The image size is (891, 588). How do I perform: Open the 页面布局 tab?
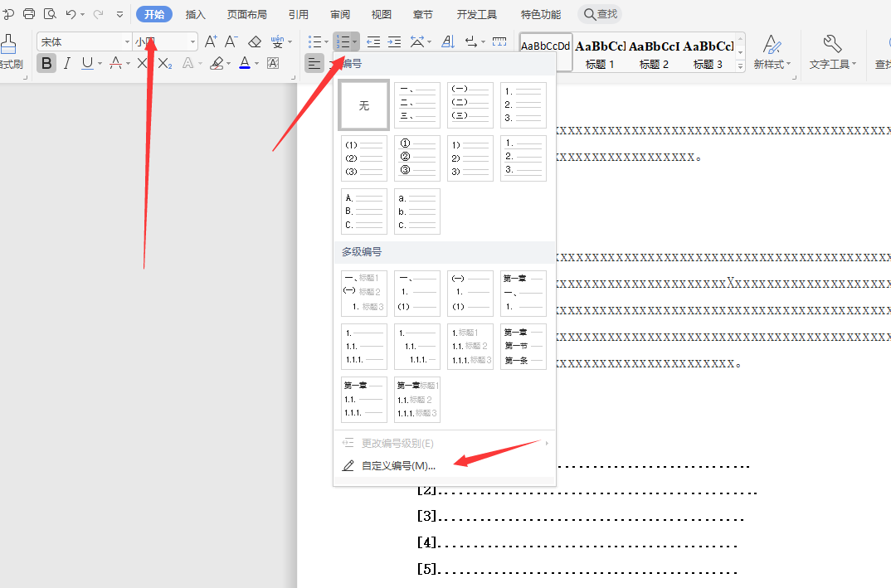pos(247,14)
